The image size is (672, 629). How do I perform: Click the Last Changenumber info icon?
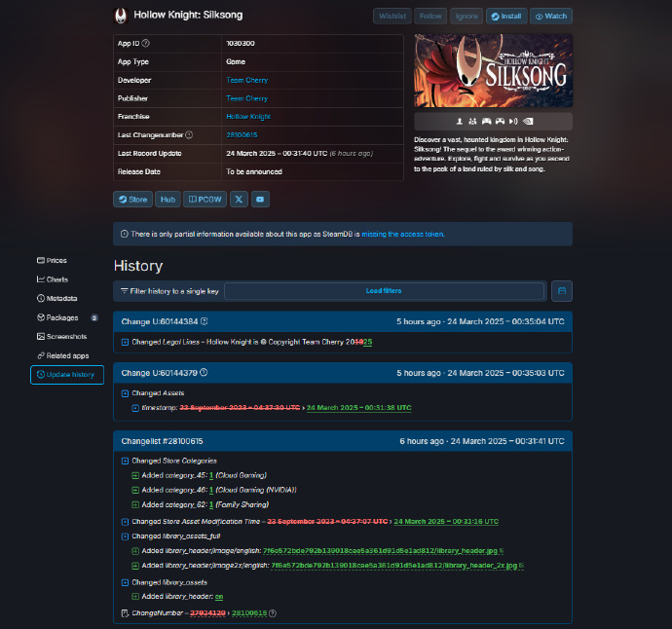click(x=189, y=135)
